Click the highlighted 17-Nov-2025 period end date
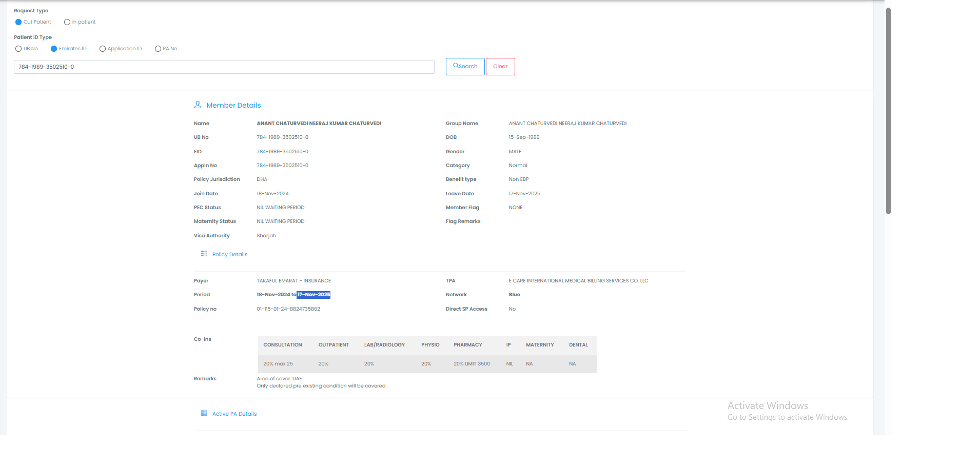The height and width of the screenshot is (449, 980). (x=313, y=295)
